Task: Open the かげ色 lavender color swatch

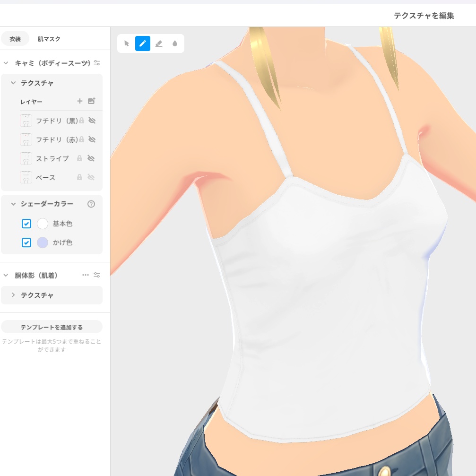Action: 43,242
